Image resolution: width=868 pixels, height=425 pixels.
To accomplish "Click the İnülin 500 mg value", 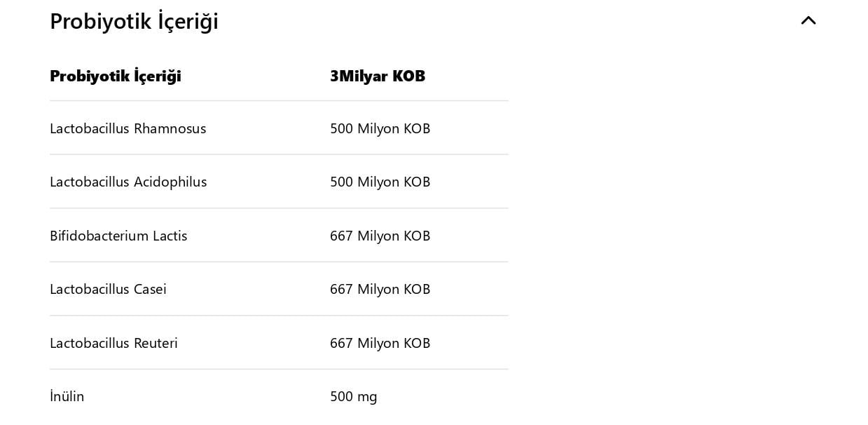I will [x=353, y=396].
